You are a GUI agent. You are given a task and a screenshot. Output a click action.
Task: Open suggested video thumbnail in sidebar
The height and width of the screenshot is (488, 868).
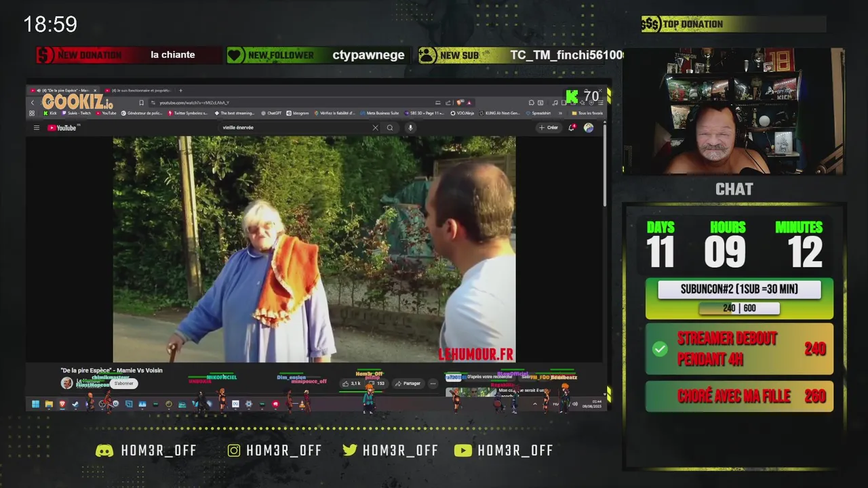[x=471, y=392]
